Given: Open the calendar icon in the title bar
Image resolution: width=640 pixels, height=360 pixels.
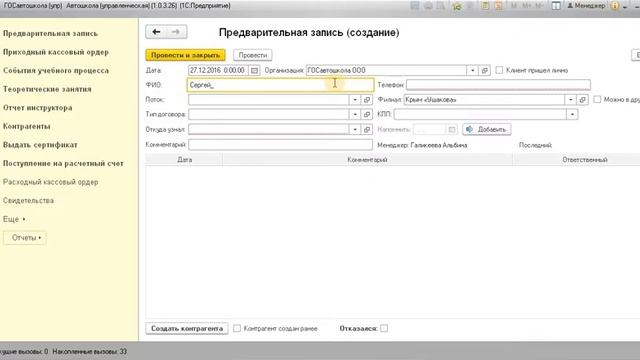Looking at the screenshot, I should [498, 6].
